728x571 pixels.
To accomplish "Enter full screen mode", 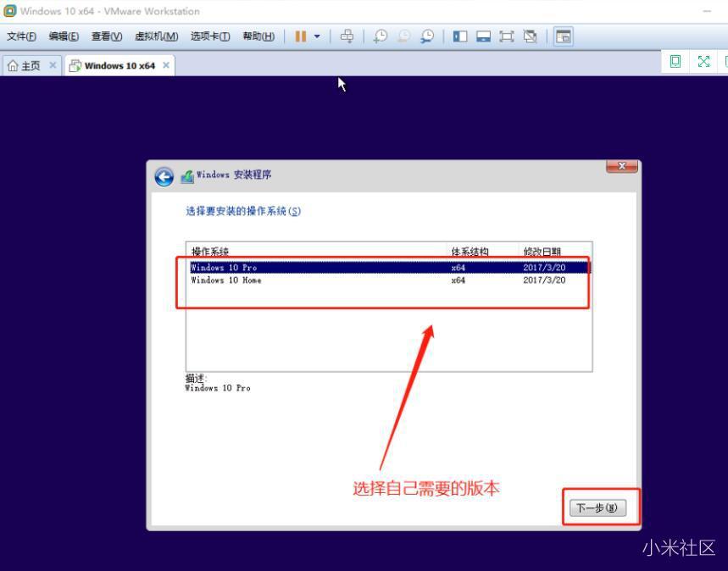I will tap(507, 36).
